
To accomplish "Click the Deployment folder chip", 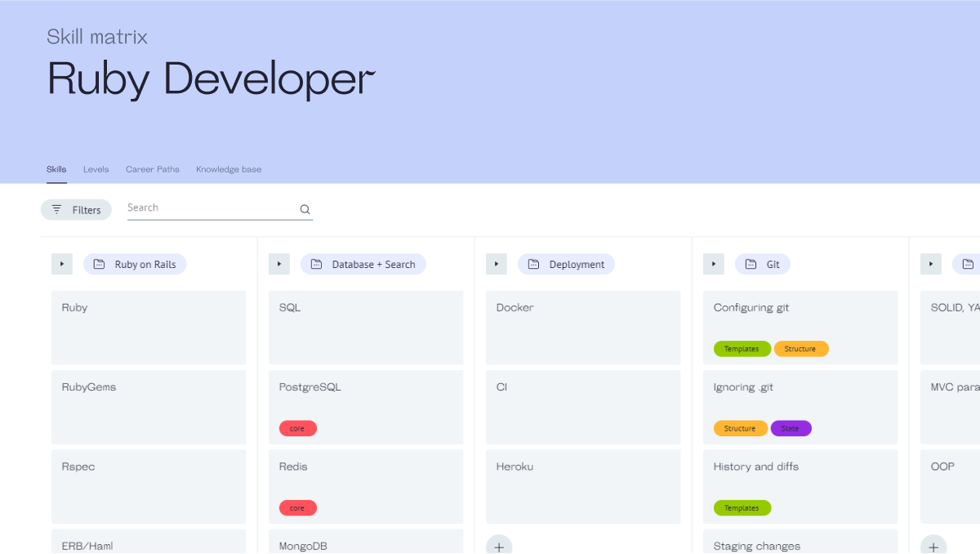I will [566, 264].
